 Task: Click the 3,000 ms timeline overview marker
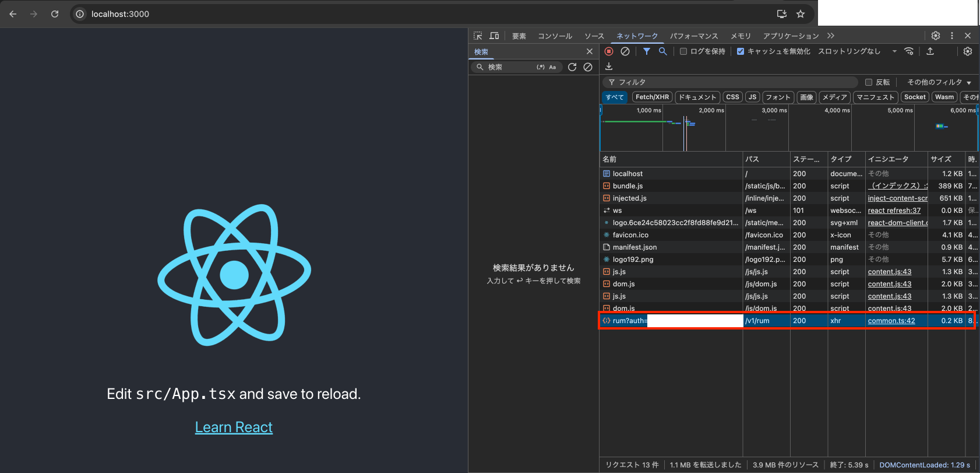pos(774,110)
